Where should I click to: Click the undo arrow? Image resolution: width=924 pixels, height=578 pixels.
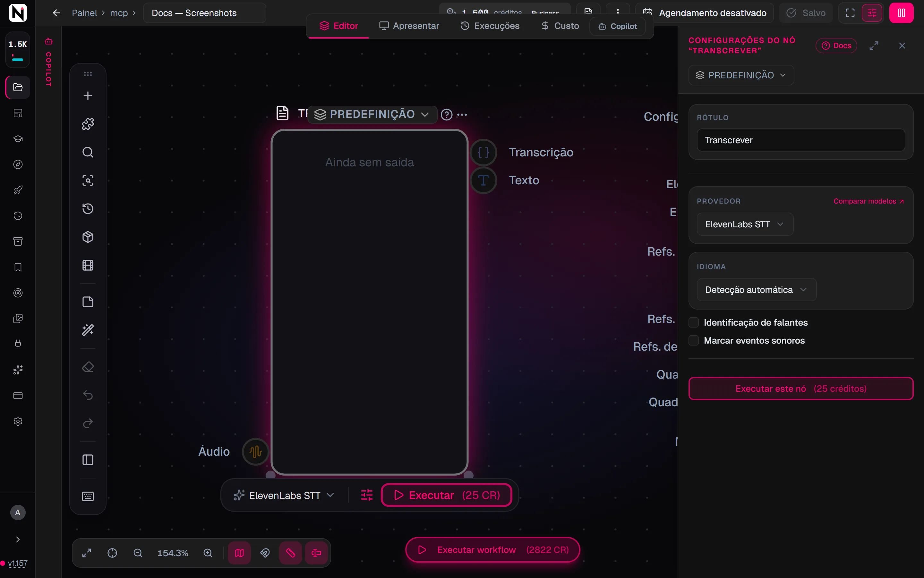point(88,395)
